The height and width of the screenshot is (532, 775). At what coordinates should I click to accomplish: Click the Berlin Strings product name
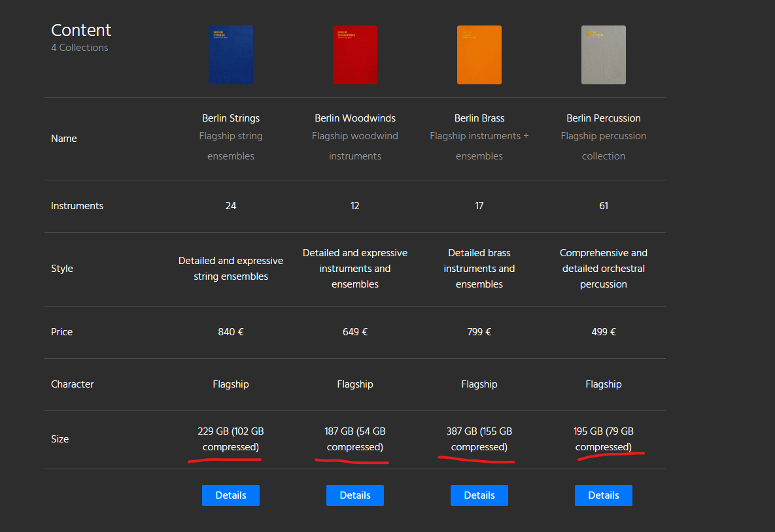[231, 118]
